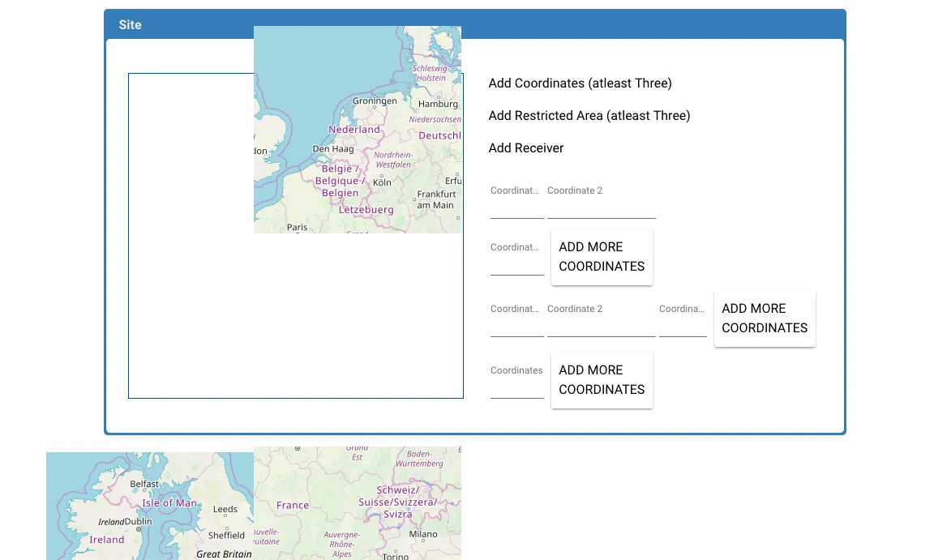Click Great Britain label on the map
934x560 pixels.
pyautogui.click(x=224, y=554)
